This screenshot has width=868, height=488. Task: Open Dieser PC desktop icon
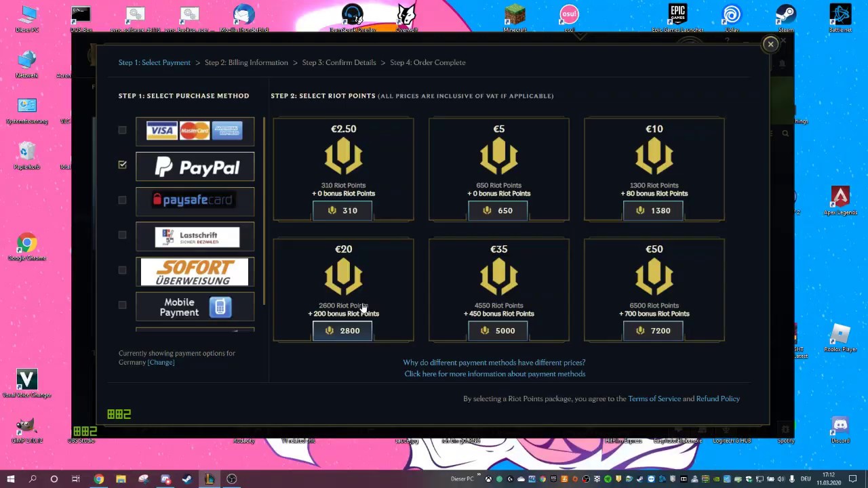pos(27,19)
